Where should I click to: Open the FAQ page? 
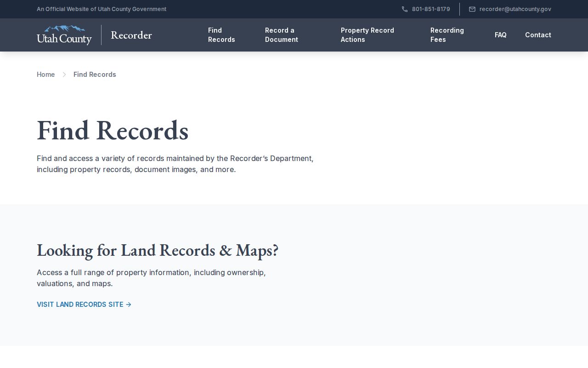click(501, 35)
